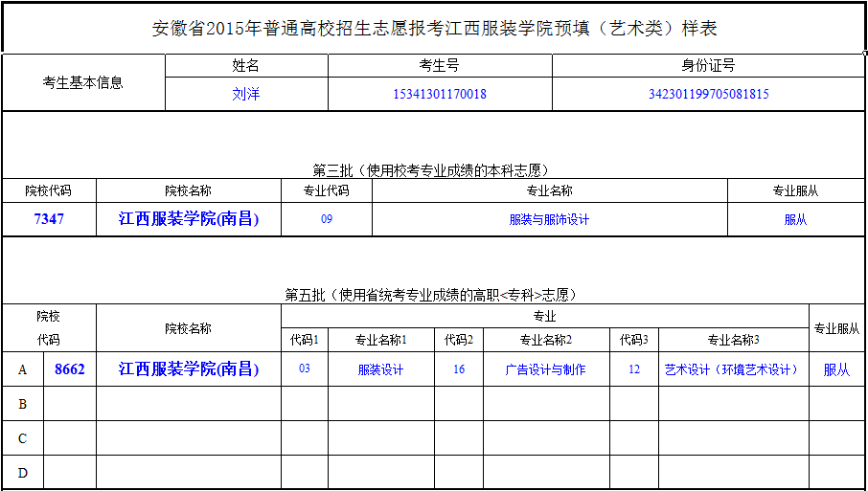Select major code 09
The image size is (868, 491).
pyautogui.click(x=326, y=219)
